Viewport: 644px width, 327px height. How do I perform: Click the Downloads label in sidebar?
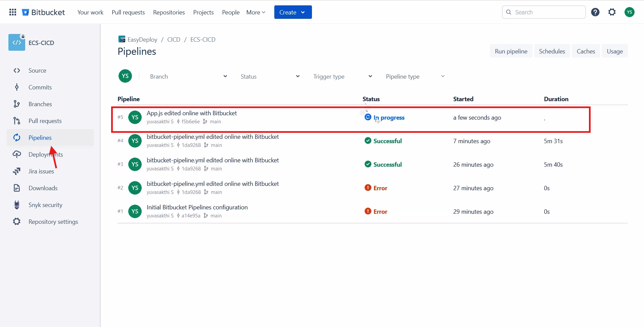[x=43, y=188]
